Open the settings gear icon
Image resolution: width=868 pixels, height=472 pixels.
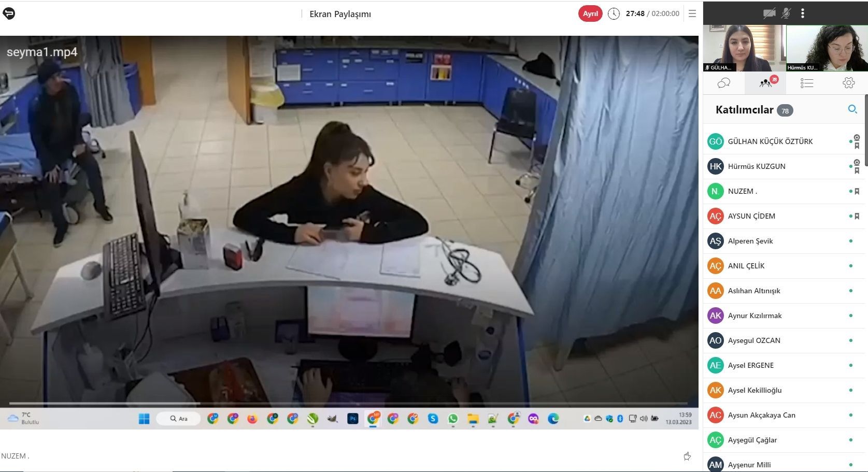(848, 83)
